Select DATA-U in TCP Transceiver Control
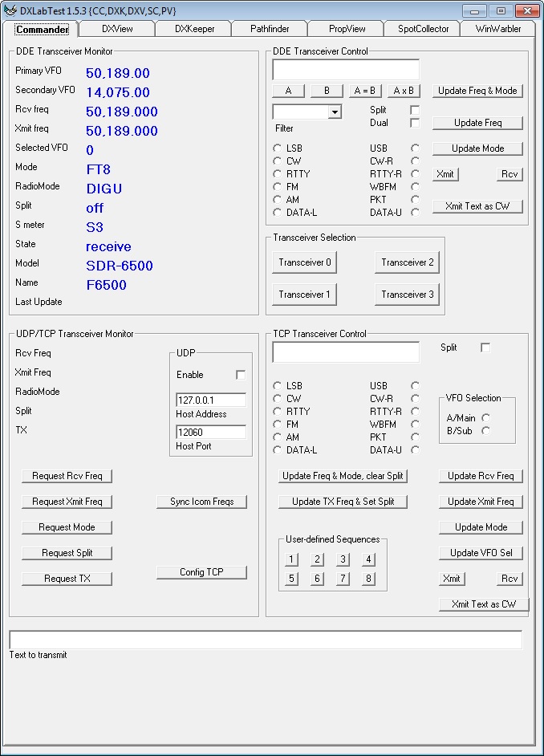 coord(415,450)
